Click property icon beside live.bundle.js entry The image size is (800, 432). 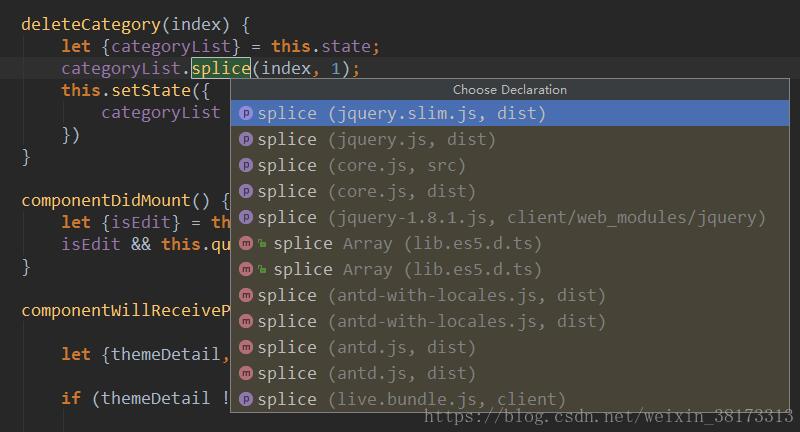coord(246,399)
